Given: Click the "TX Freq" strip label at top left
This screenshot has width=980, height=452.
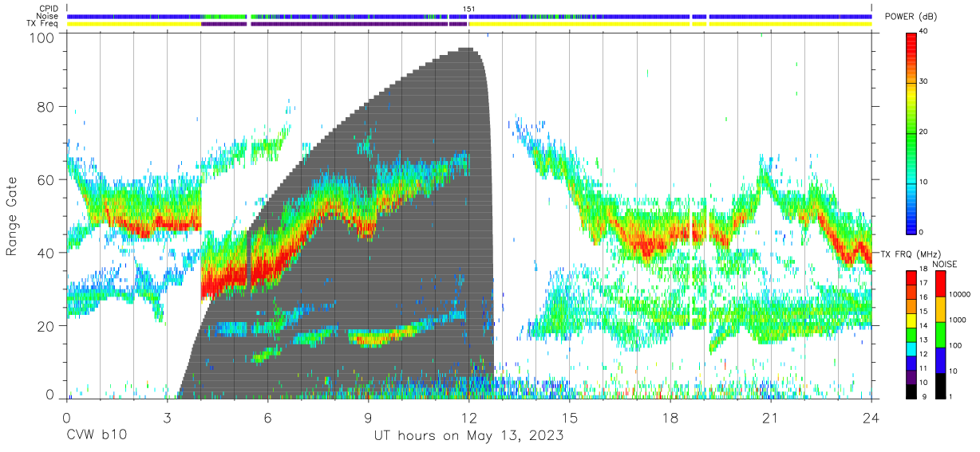Looking at the screenshot, I should pos(42,24).
